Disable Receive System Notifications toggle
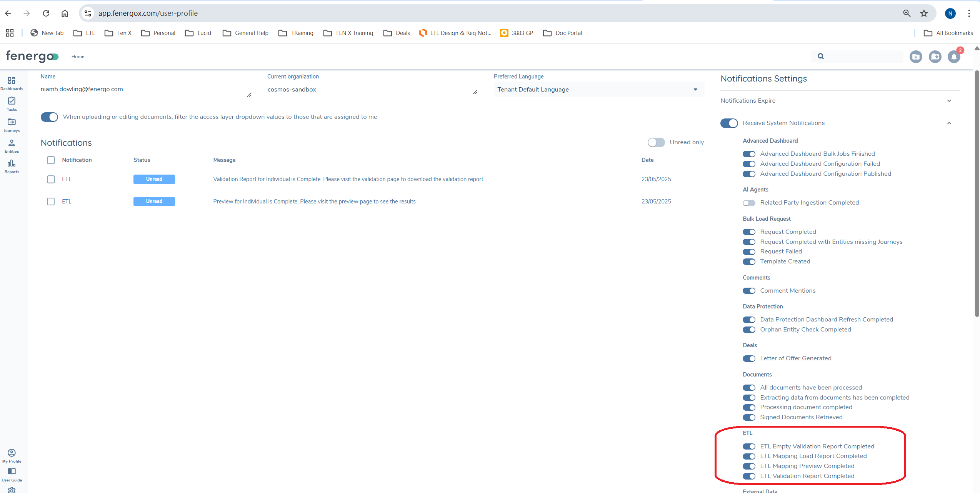Image resolution: width=980 pixels, height=493 pixels. click(x=729, y=123)
